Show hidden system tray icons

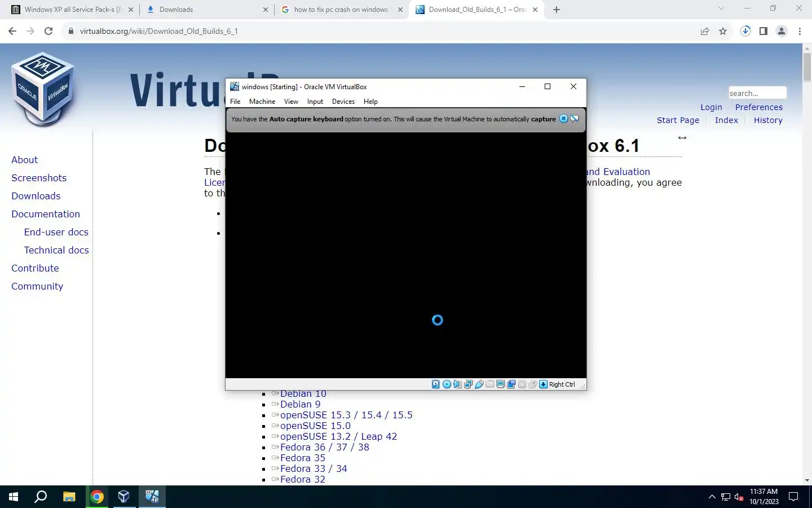712,497
